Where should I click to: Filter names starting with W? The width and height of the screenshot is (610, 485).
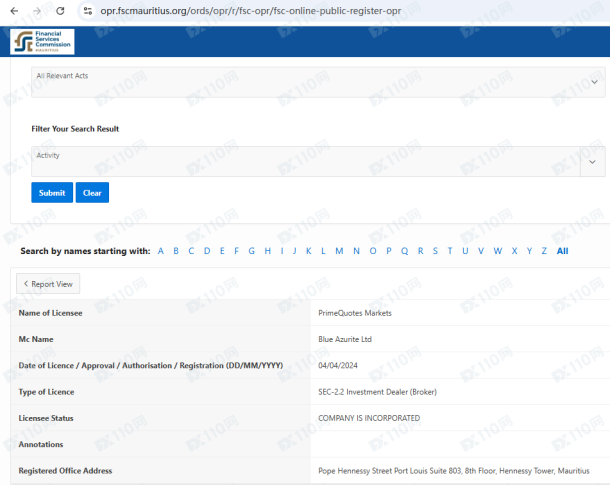tap(498, 251)
